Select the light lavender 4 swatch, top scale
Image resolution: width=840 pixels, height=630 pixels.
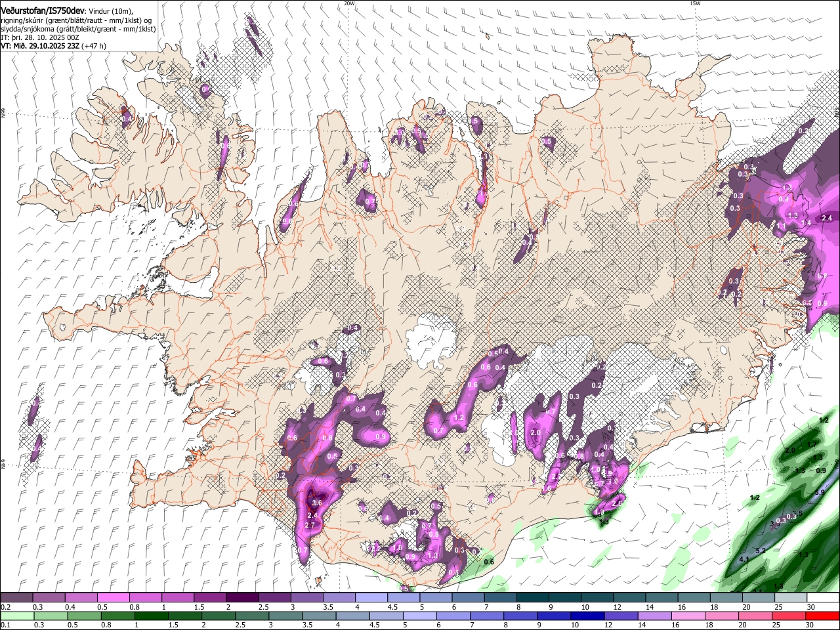click(371, 597)
